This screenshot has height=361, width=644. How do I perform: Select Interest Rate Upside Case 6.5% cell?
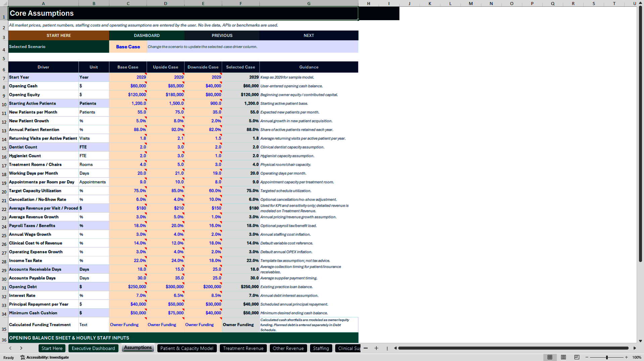(166, 296)
